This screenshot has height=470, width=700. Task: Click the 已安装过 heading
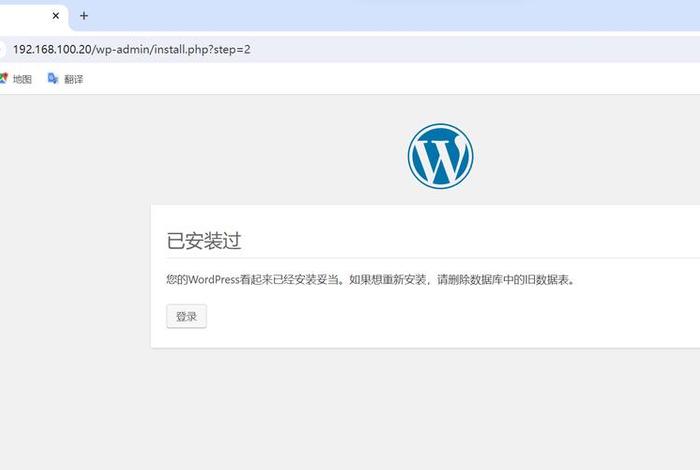[204, 241]
